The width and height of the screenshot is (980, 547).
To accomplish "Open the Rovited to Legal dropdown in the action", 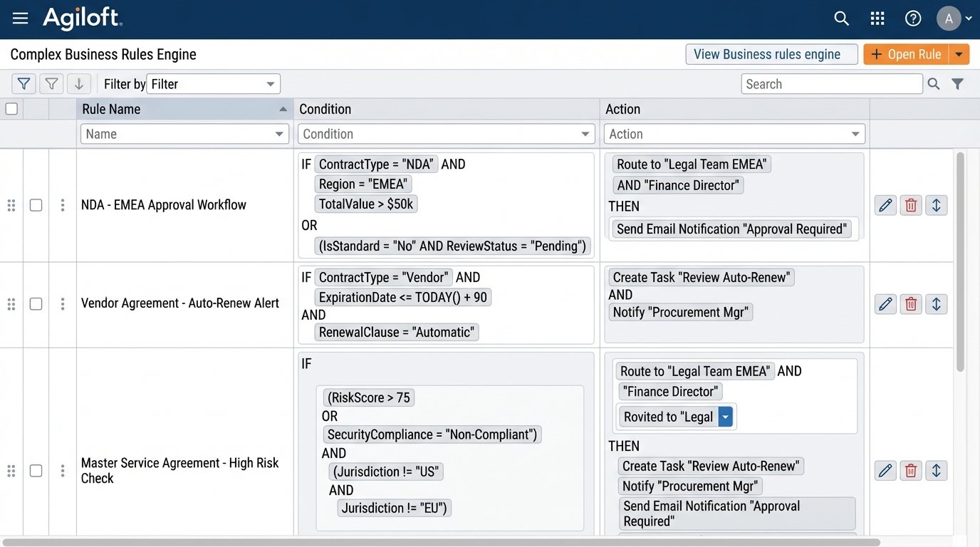I will 724,416.
